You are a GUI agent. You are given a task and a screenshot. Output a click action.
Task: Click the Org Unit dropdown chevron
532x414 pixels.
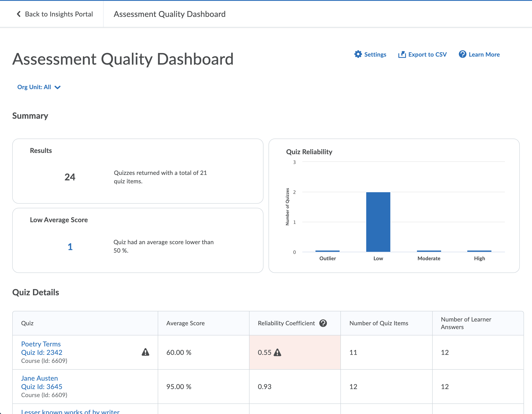click(x=58, y=87)
